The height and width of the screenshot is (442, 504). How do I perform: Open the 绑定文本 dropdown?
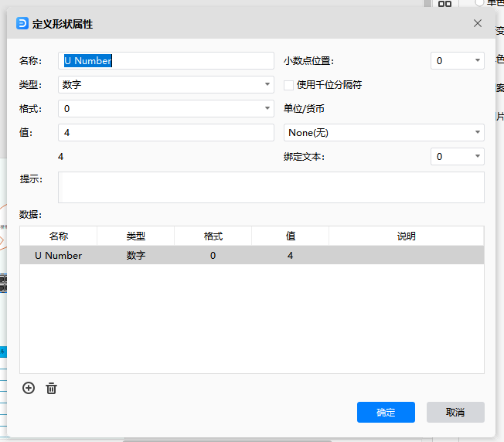[458, 157]
